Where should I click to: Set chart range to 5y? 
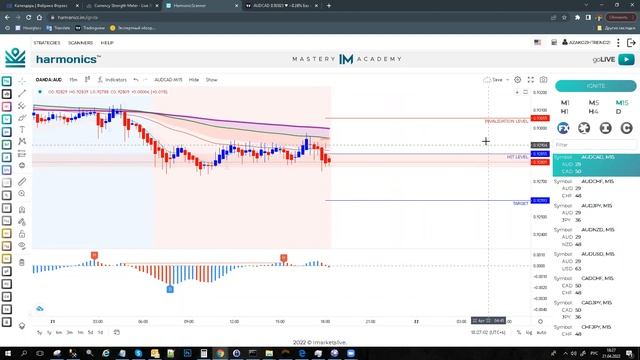40,333
